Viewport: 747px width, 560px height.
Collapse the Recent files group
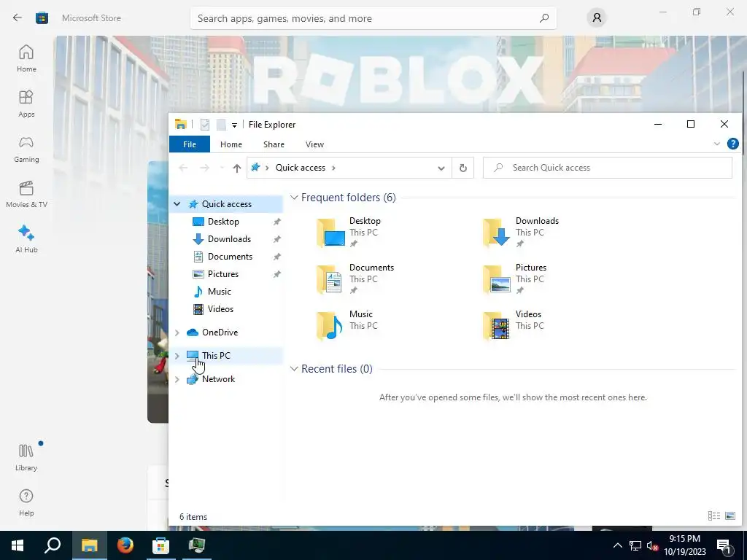pyautogui.click(x=294, y=368)
